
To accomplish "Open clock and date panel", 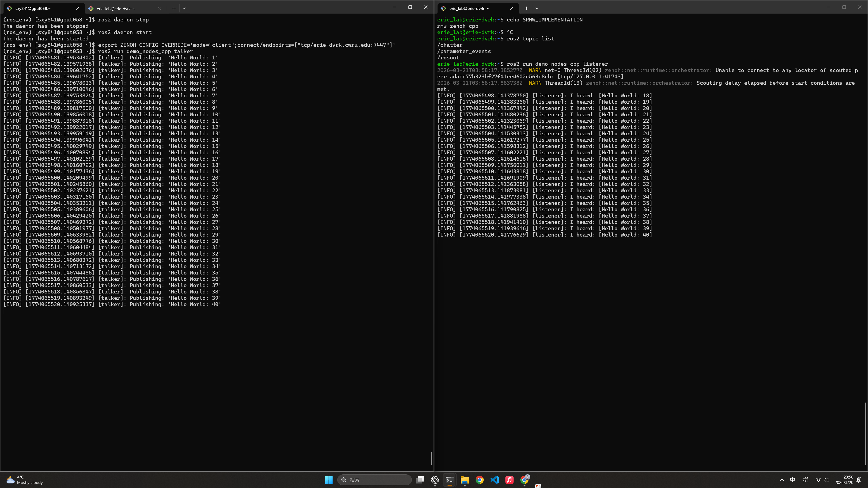I will click(x=844, y=480).
